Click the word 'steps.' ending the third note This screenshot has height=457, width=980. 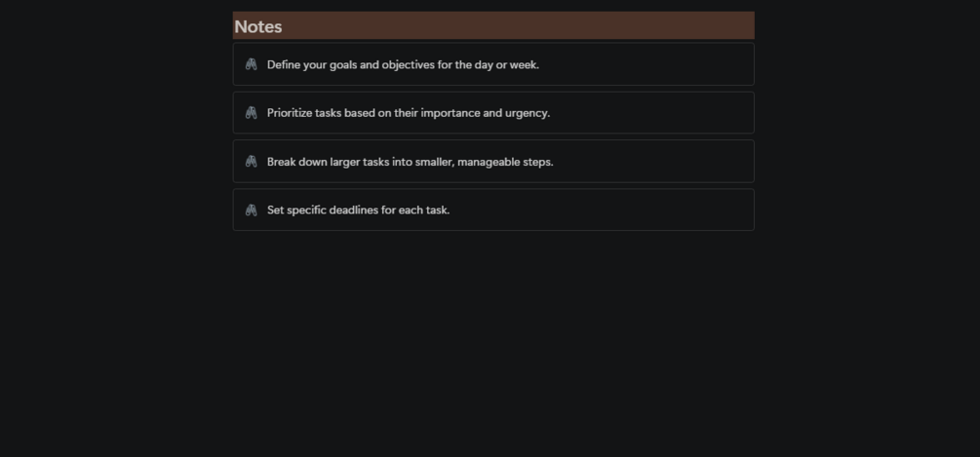[x=540, y=163]
